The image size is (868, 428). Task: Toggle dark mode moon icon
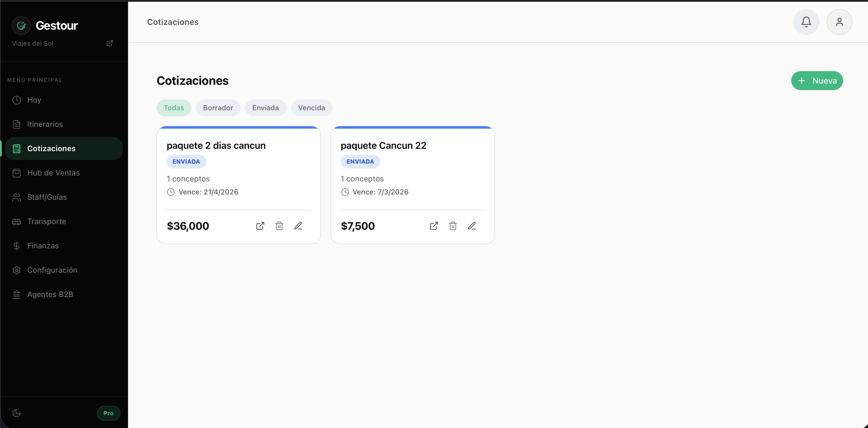point(17,413)
